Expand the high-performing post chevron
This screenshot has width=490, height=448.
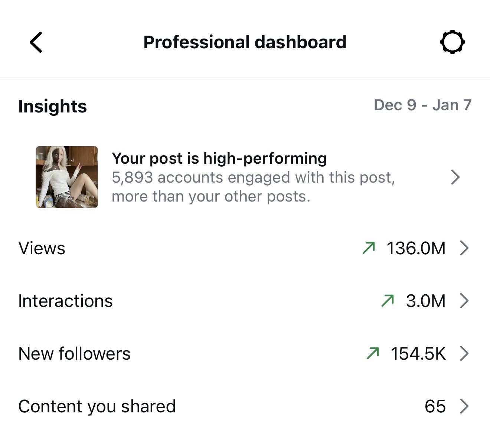[x=455, y=177]
